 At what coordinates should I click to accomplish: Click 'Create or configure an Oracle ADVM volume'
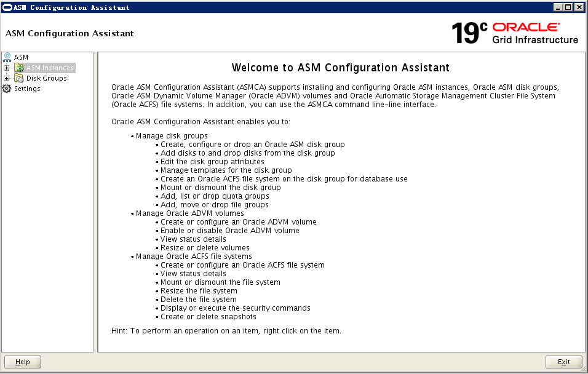[x=239, y=222]
